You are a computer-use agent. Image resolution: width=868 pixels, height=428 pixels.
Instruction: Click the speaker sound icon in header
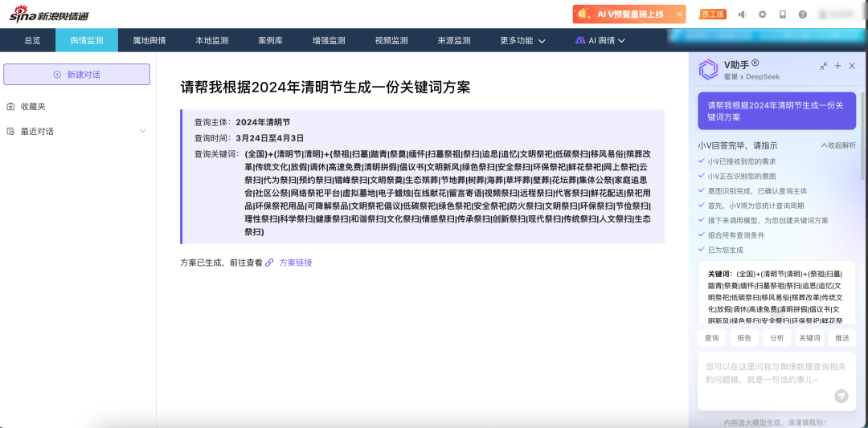point(742,14)
